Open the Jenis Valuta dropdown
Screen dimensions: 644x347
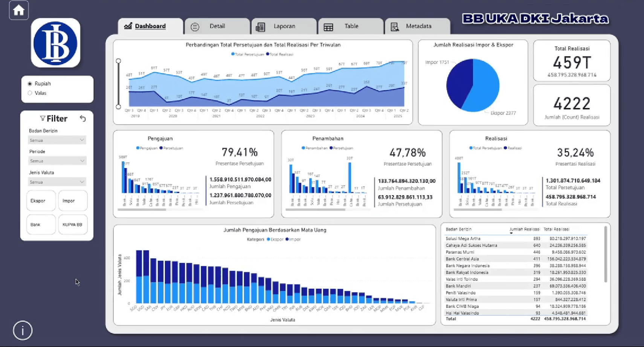click(x=57, y=182)
